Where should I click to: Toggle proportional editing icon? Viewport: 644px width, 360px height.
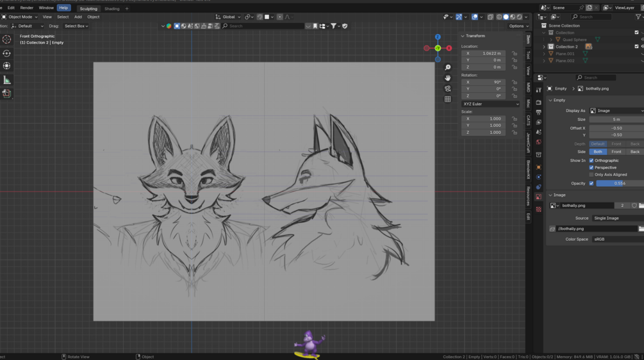[279, 17]
